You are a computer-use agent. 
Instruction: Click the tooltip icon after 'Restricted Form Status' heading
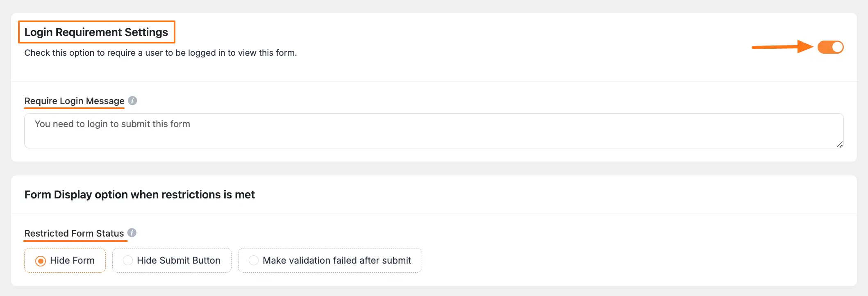pyautogui.click(x=132, y=232)
